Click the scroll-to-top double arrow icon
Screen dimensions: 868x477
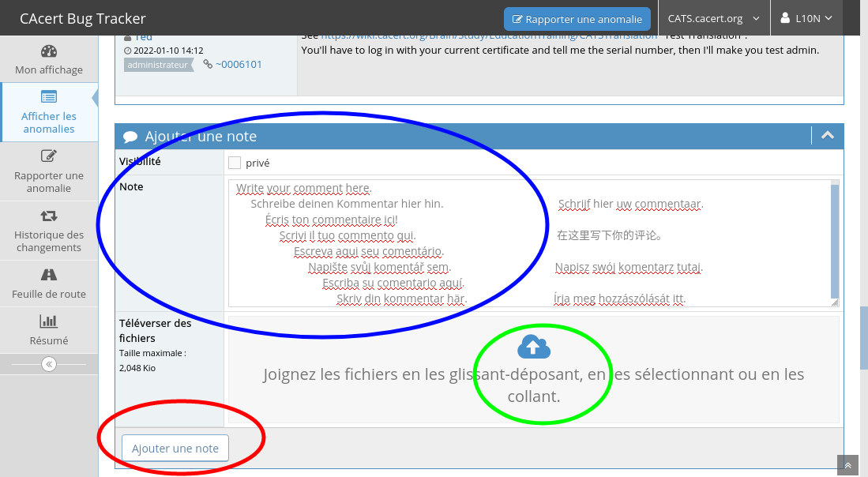click(847, 466)
